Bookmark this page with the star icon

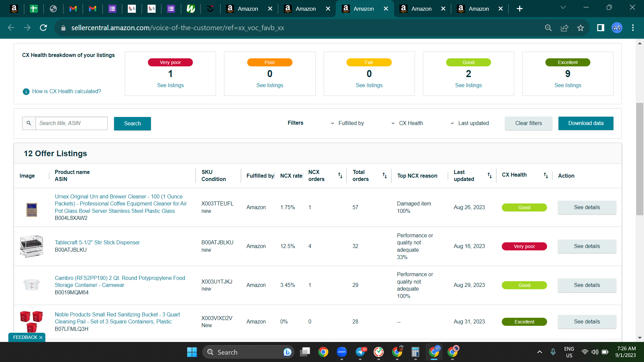581,28
